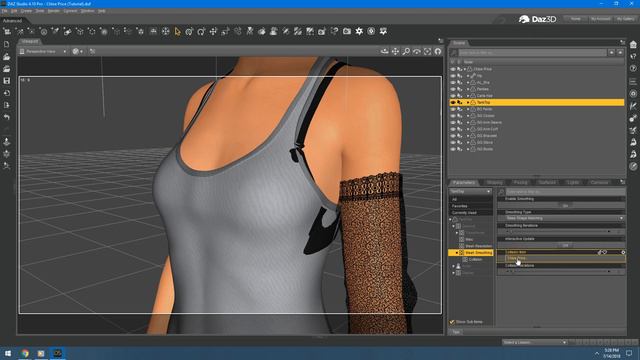Select the Rotate tool in toolbar
The image size is (640, 360).
pos(201,31)
